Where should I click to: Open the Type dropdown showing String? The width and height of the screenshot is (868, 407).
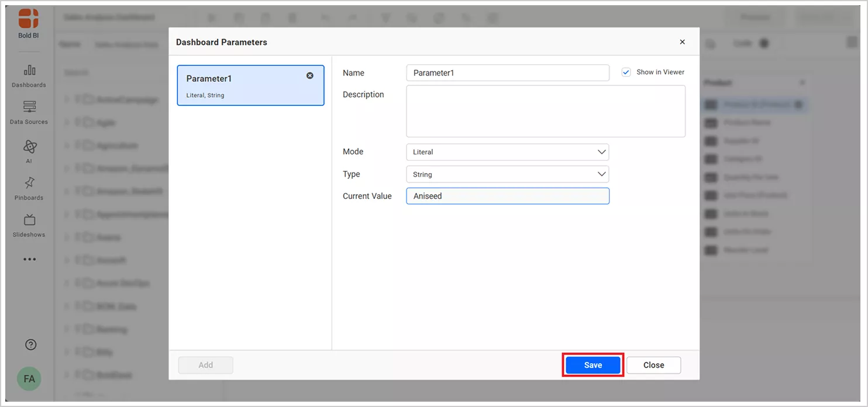coord(507,174)
